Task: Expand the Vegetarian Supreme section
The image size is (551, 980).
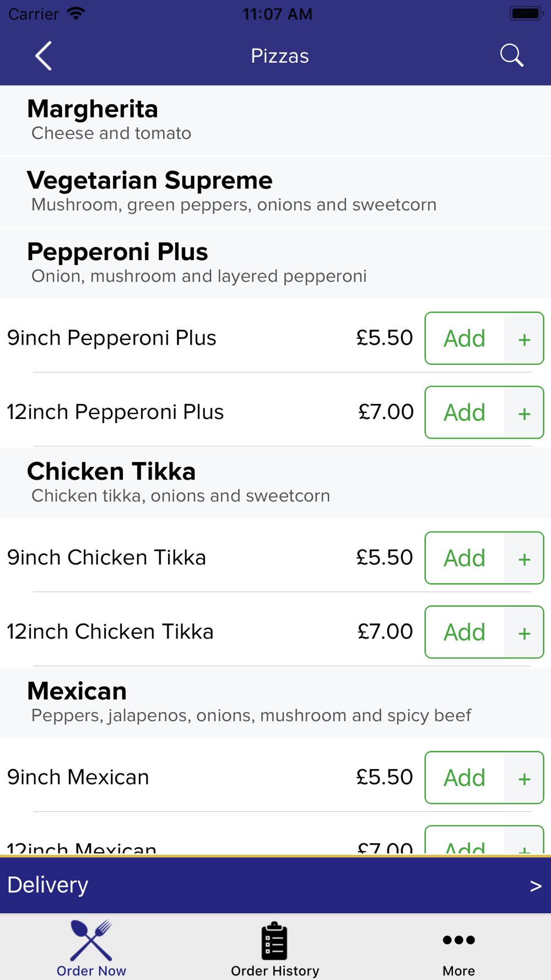Action: 275,192
